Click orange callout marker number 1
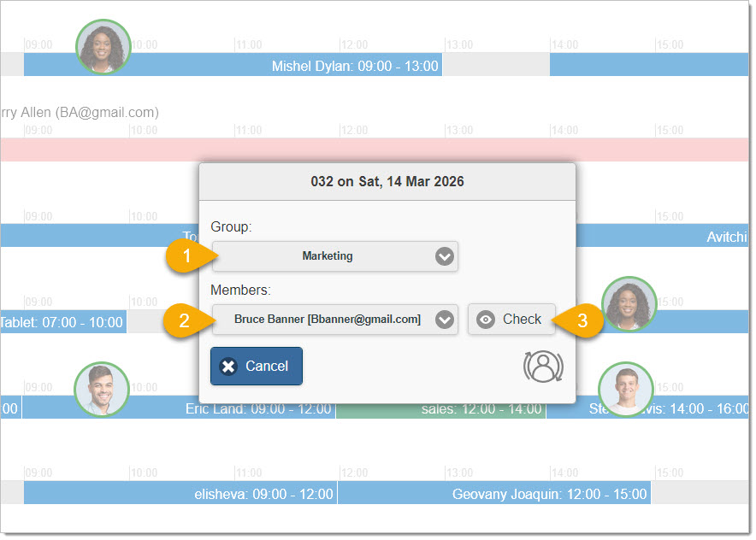Image resolution: width=756 pixels, height=540 pixels. tap(185, 255)
